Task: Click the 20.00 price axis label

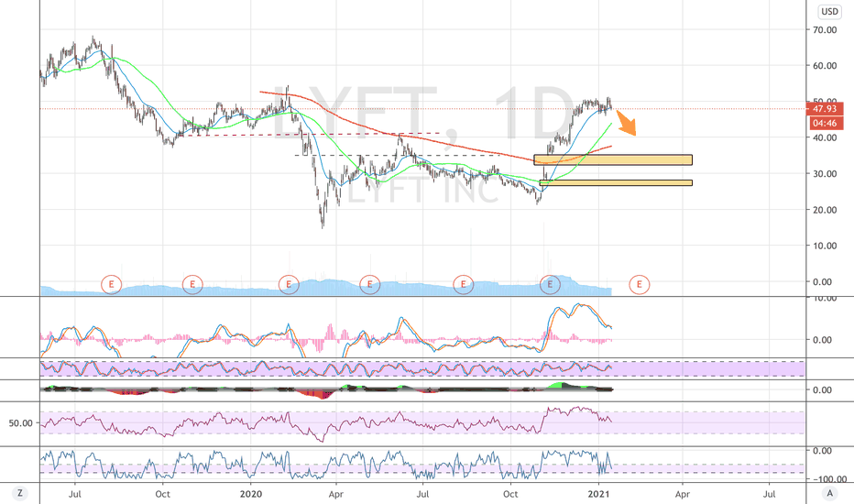Action: coord(825,210)
